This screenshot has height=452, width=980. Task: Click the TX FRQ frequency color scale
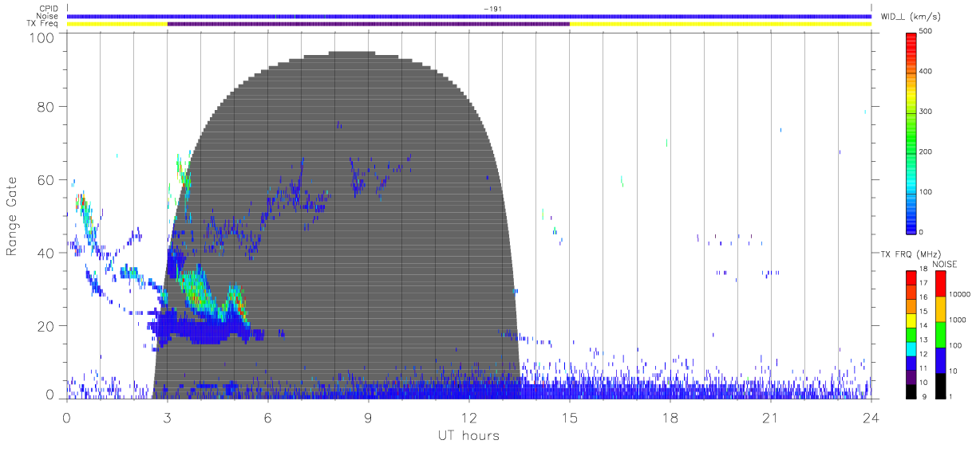click(x=911, y=334)
